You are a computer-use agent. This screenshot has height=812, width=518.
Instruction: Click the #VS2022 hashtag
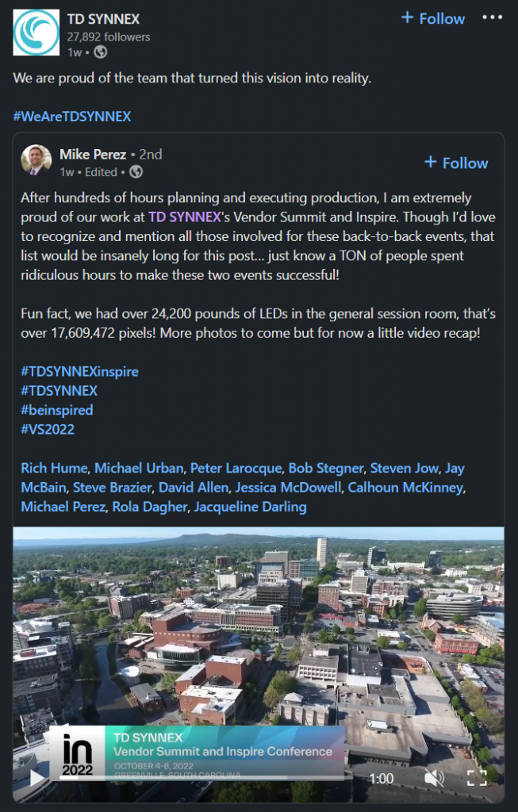[x=49, y=430]
